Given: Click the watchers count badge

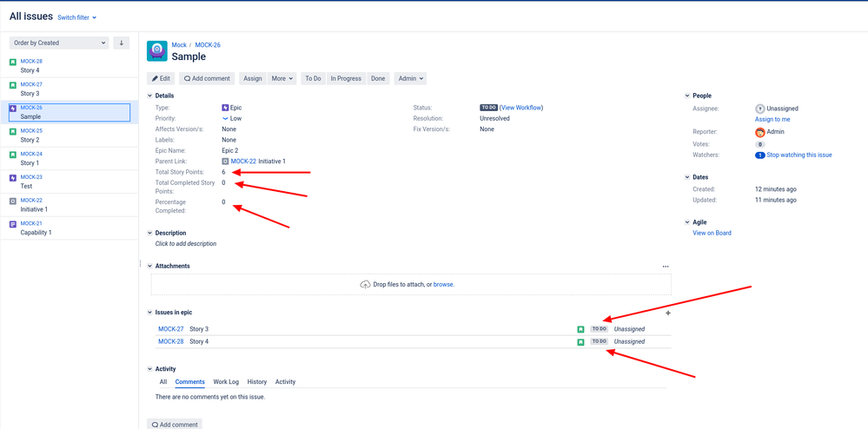Looking at the screenshot, I should pos(760,155).
